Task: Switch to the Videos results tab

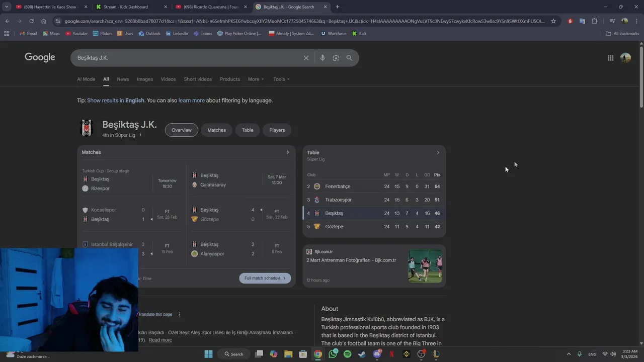Action: 168,79
